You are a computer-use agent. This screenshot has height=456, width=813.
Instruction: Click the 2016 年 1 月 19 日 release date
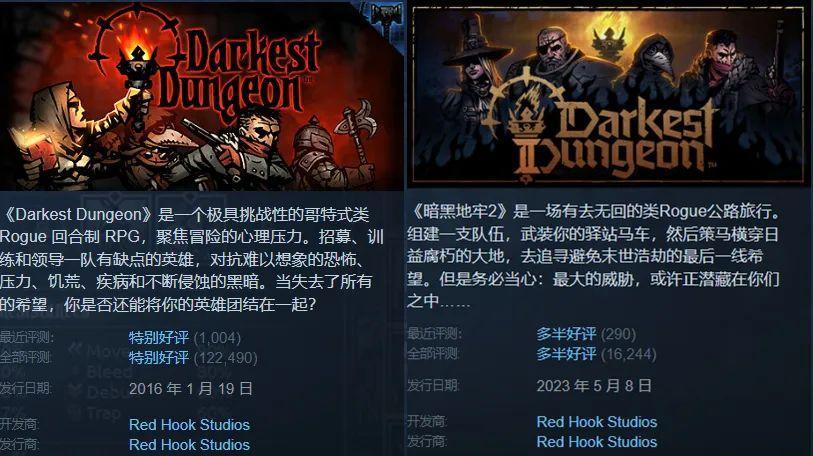pyautogui.click(x=191, y=389)
